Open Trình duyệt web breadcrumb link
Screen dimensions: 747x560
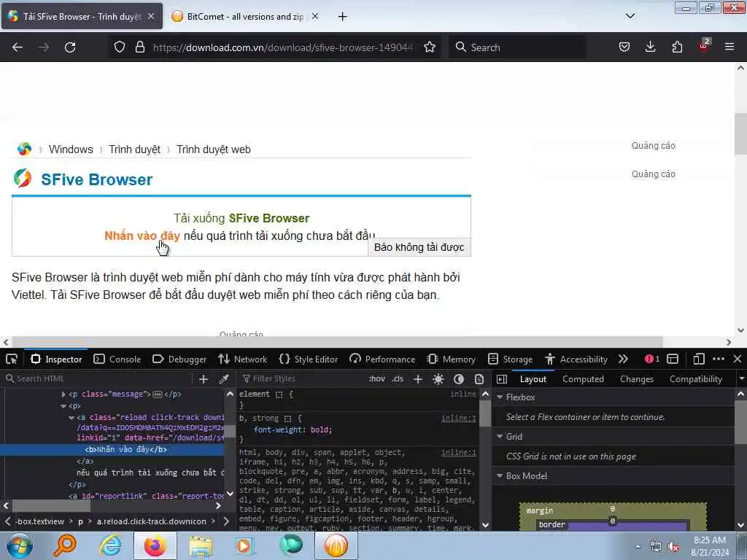coord(214,149)
